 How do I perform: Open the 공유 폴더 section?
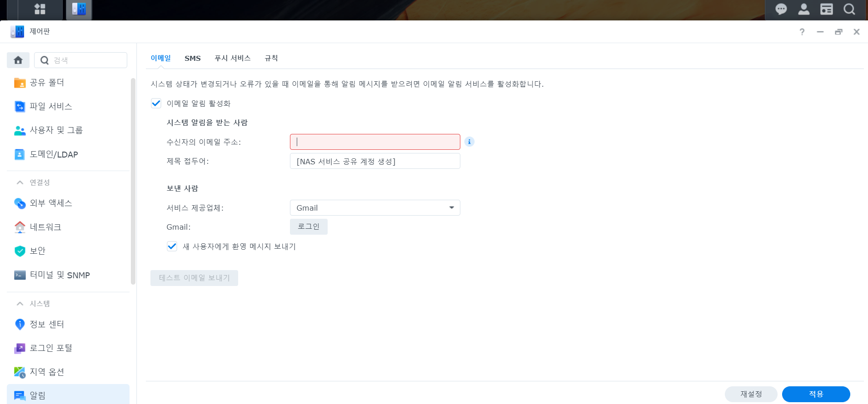68,83
